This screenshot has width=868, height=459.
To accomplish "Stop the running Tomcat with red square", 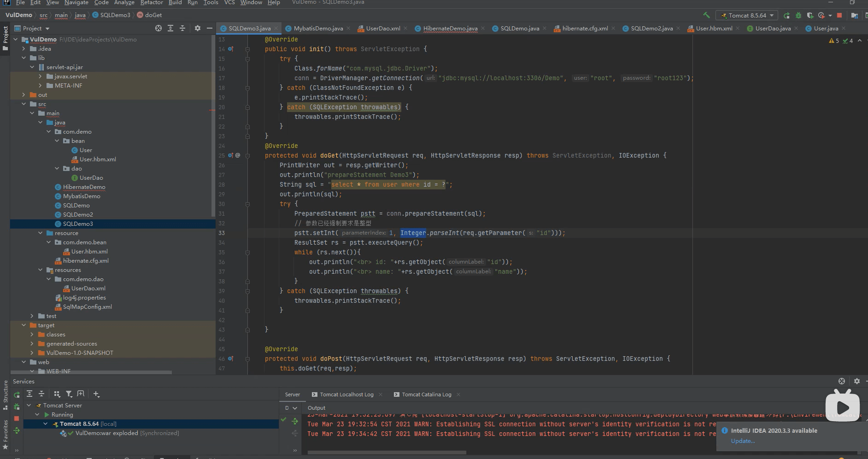I will 839,15.
